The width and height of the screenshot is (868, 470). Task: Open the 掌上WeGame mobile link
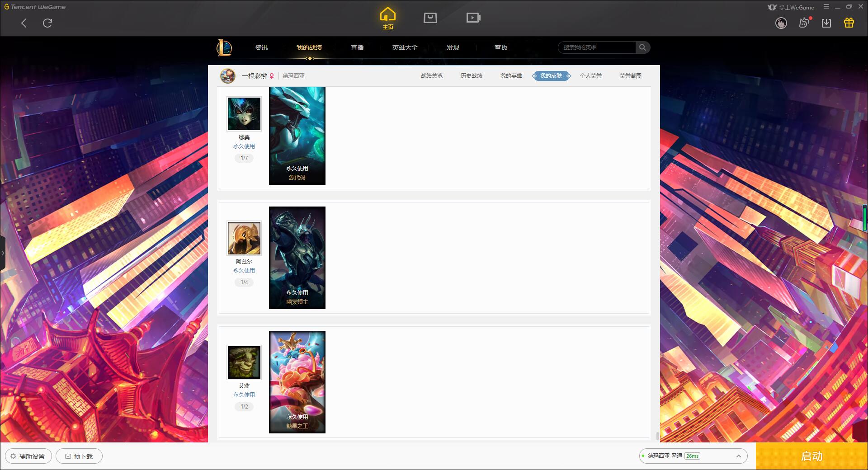point(791,7)
